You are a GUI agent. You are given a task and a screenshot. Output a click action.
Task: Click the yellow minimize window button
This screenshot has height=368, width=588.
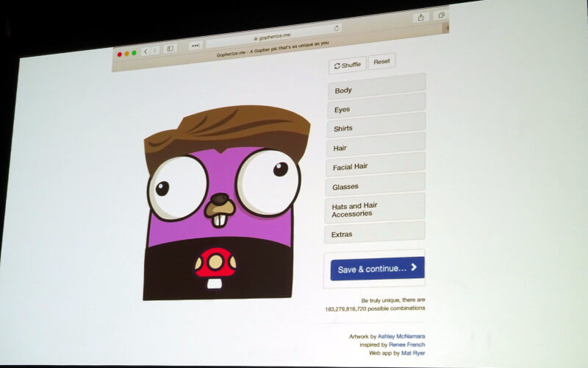126,54
